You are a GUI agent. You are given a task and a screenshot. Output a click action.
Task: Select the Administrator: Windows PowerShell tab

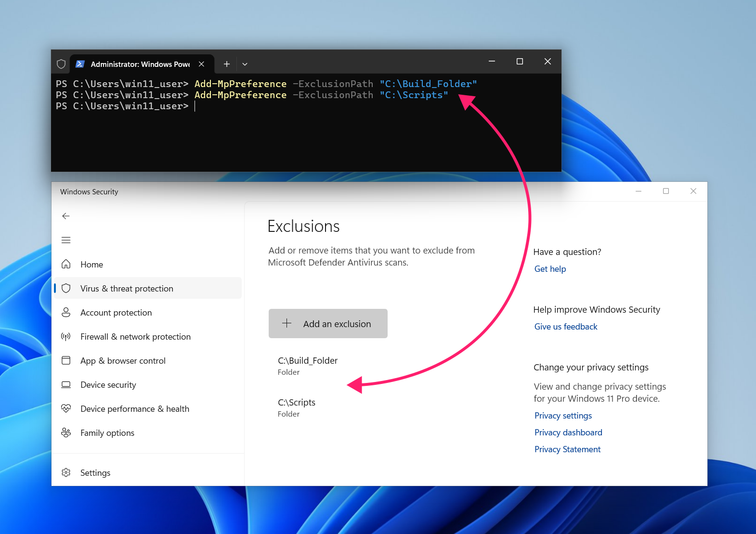(x=142, y=64)
